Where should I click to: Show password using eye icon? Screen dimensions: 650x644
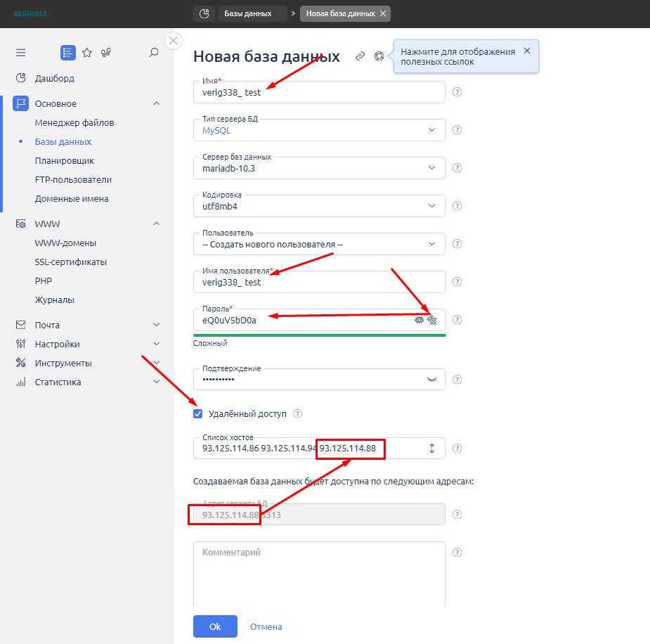(x=419, y=320)
